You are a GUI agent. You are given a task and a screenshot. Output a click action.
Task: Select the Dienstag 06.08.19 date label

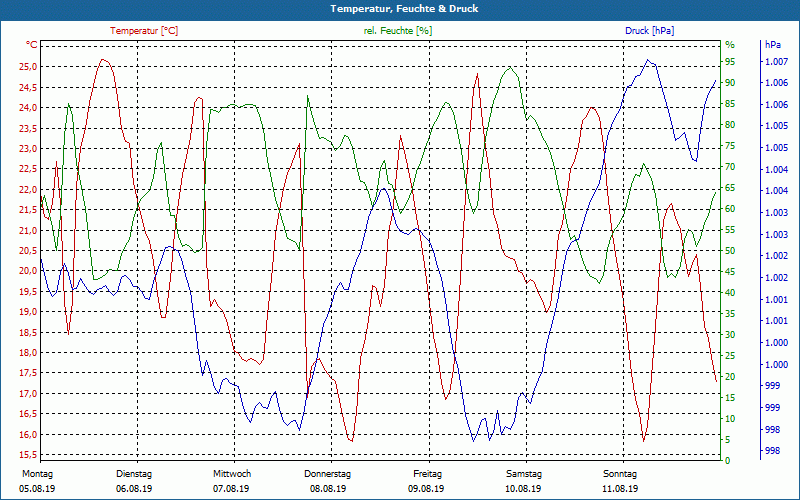pos(134,481)
